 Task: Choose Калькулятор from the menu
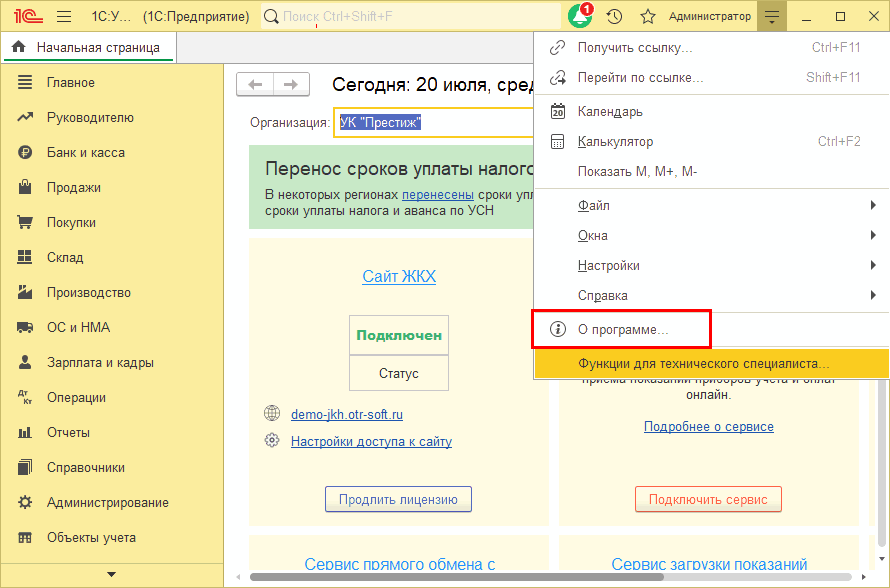tap(615, 142)
